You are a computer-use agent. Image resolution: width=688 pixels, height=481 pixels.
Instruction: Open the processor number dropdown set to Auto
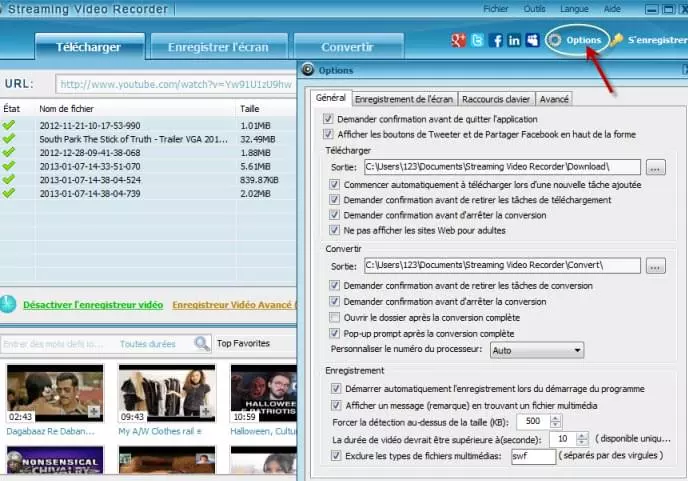[537, 350]
